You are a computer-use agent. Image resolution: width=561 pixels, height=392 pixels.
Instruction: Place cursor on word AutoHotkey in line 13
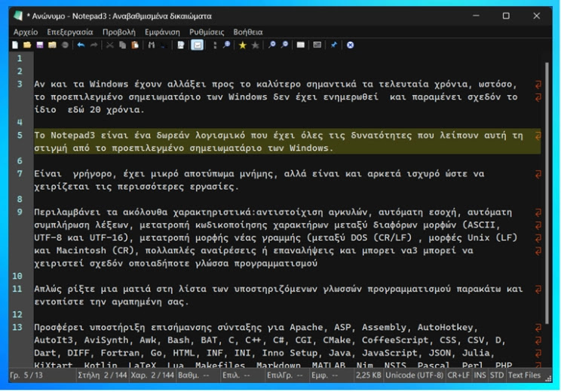pyautogui.click(x=445, y=327)
